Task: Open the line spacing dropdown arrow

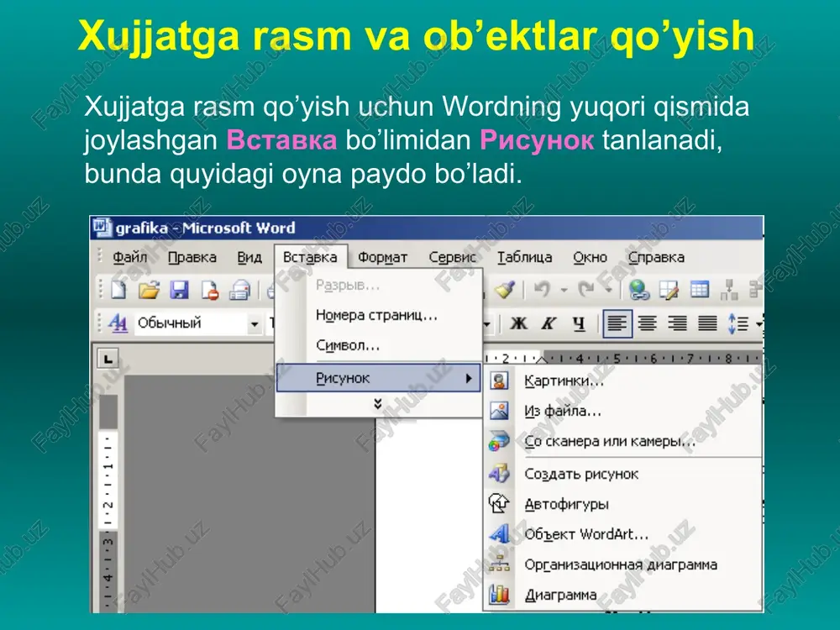Action: pos(759,323)
